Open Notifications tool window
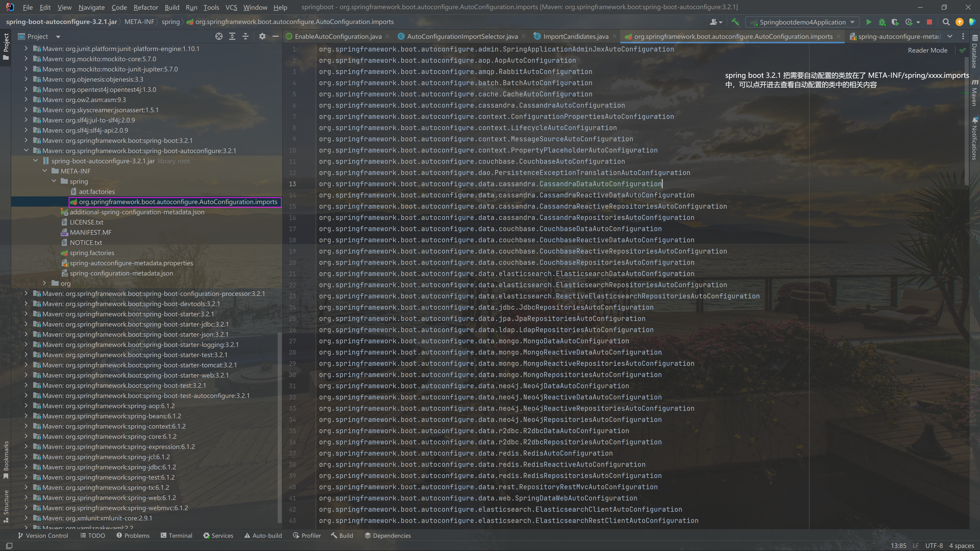Screen dimensions: 980x551 pyautogui.click(x=974, y=139)
